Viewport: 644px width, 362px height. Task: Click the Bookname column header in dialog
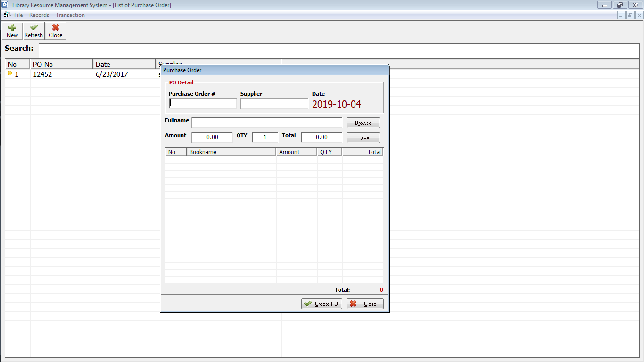click(231, 152)
